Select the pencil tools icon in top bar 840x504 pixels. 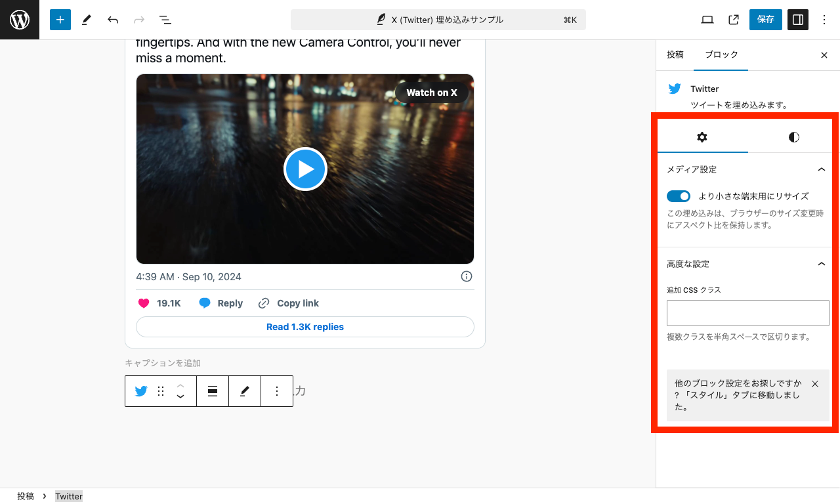click(86, 20)
